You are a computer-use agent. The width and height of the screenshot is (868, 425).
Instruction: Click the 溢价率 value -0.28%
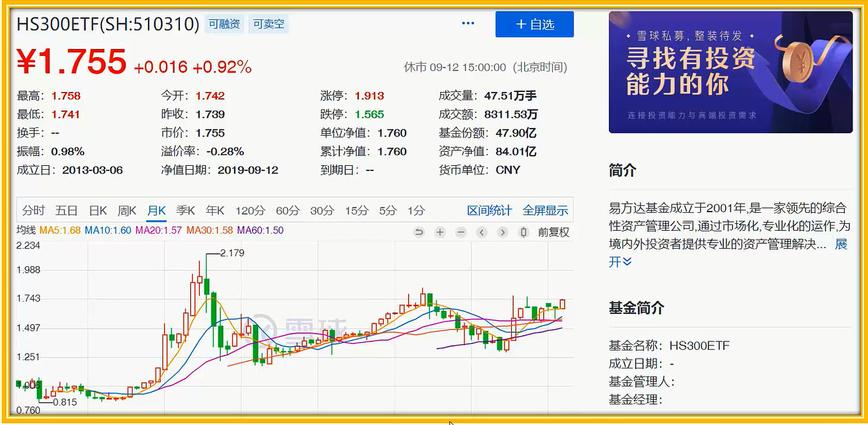click(225, 152)
